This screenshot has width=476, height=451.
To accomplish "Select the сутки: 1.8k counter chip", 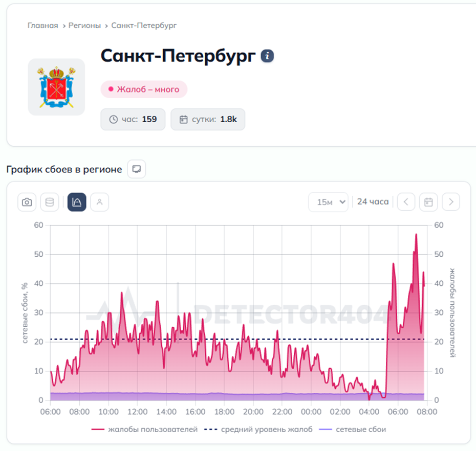I will pyautogui.click(x=208, y=119).
